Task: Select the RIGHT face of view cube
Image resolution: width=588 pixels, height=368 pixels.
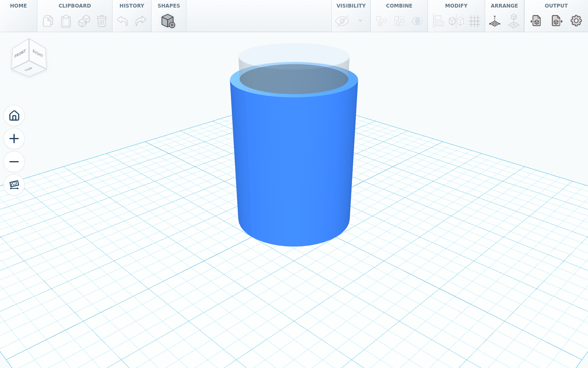Action: tap(38, 53)
